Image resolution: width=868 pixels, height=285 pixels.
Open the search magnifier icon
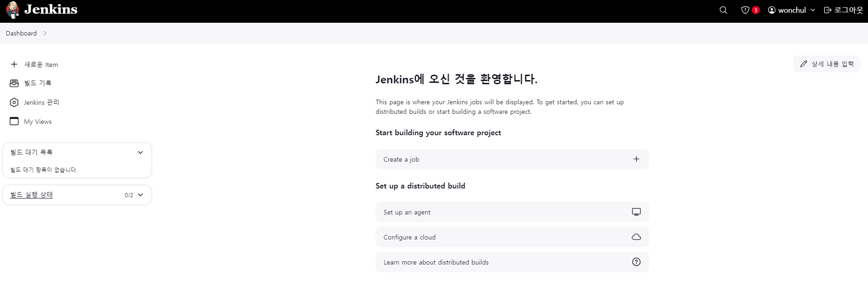coord(723,10)
